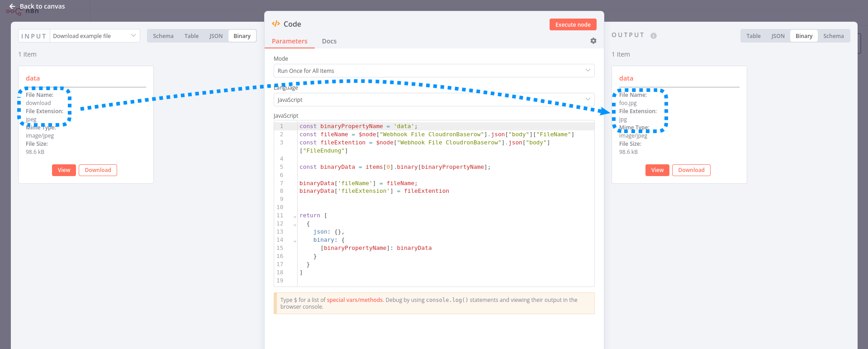Open the Mode dropdown
This screenshot has width=868, height=349.
point(434,71)
